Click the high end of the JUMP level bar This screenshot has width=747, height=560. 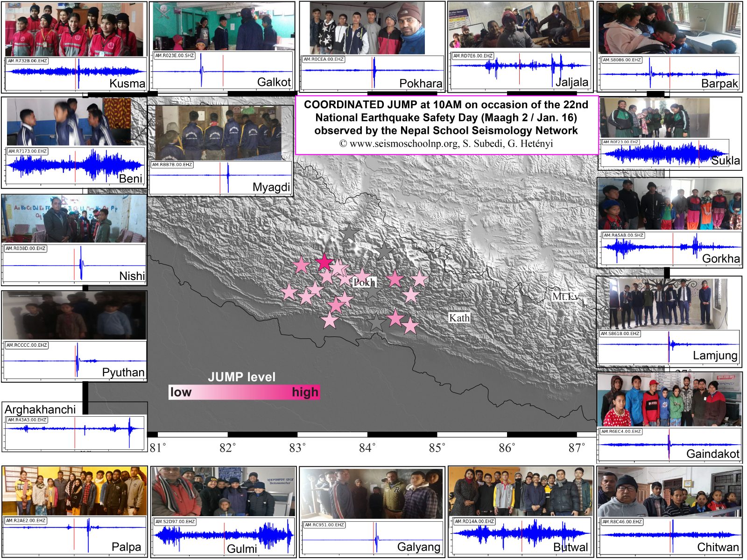tap(305, 392)
